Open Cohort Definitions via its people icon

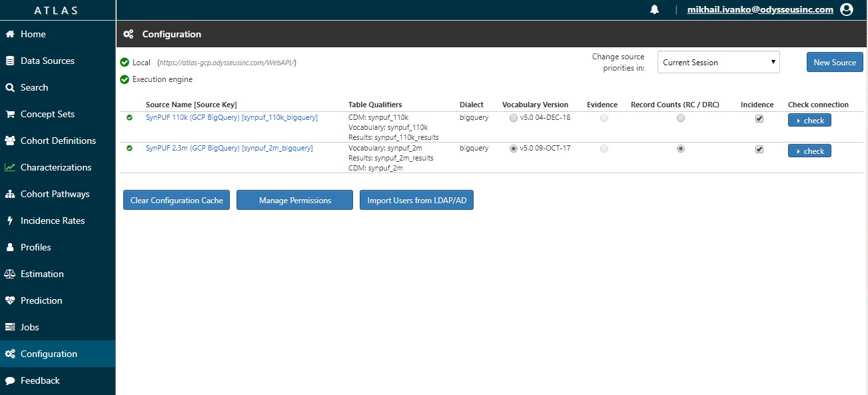pyautogui.click(x=10, y=141)
